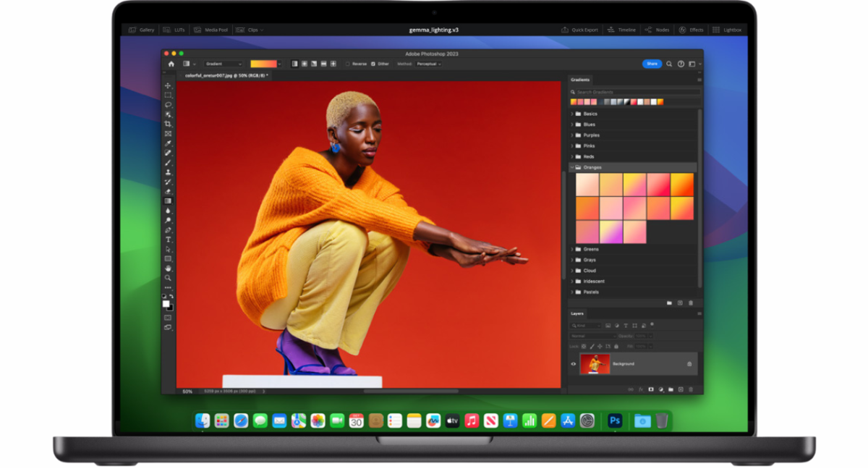Choose the Linear gradient style button
The width and height of the screenshot is (868, 469).
tap(294, 64)
